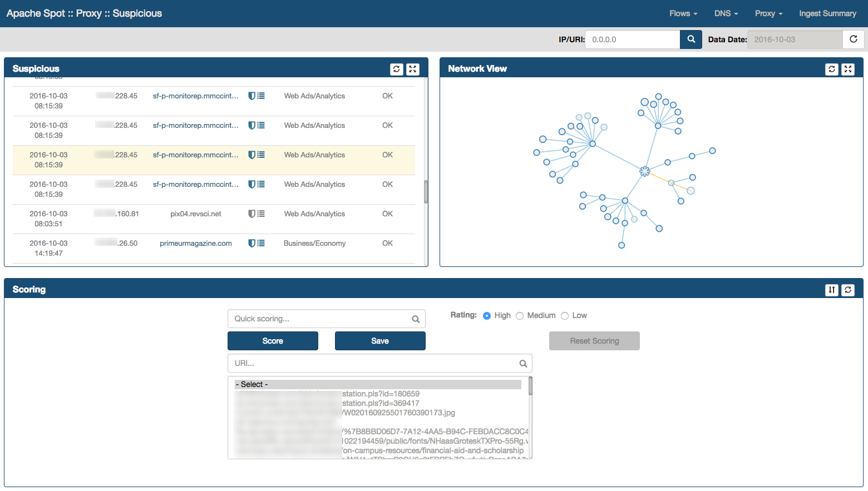Screen dimensions: 868x491
Task: Go to Ingest Summary page
Action: (827, 13)
